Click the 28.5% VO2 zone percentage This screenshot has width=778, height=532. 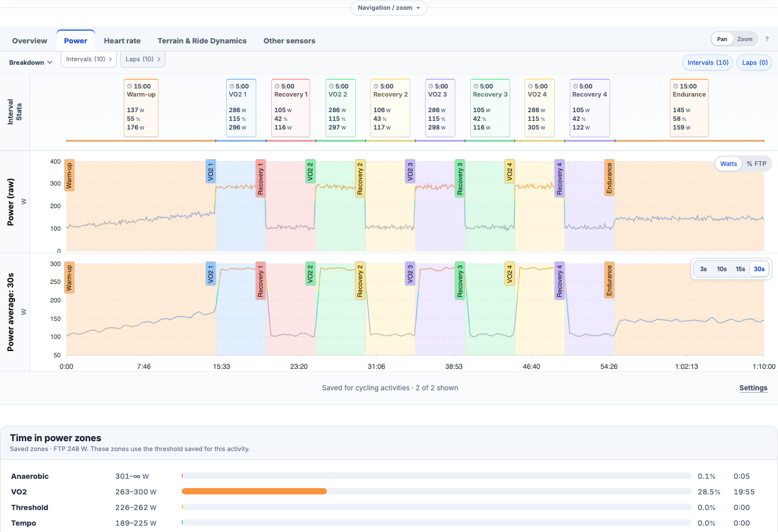pos(709,492)
